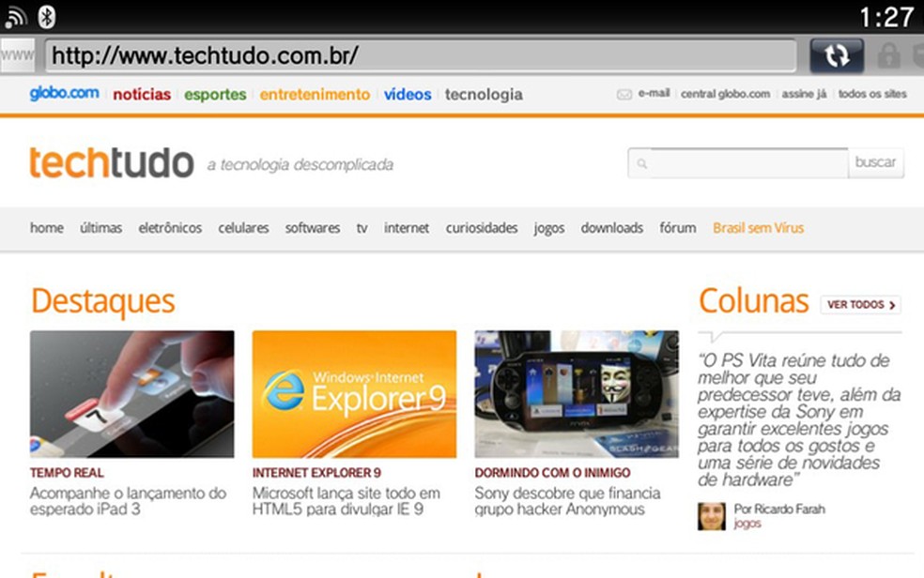Screen dimensions: 924x578
Task: Click the Destaques heading
Action: click(x=102, y=301)
